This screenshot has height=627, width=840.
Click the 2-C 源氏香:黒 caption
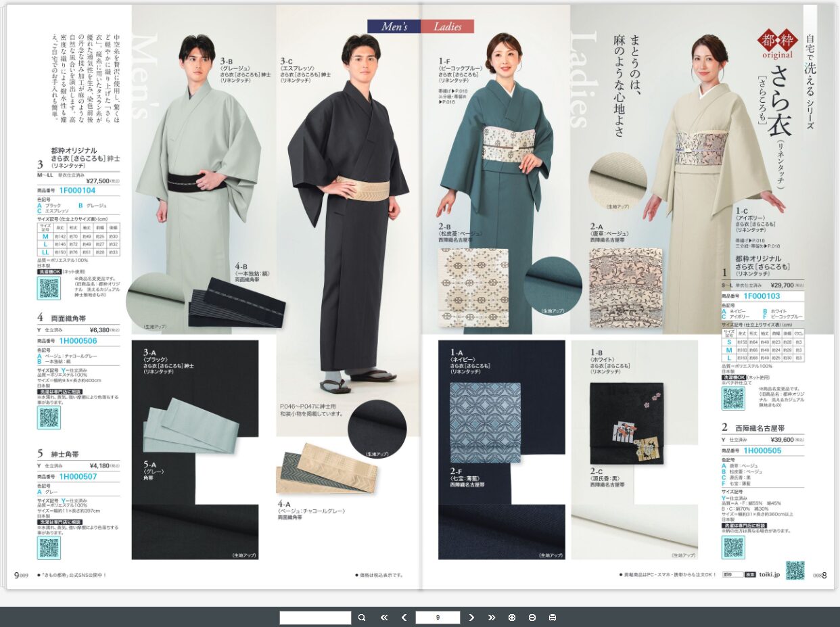(607, 478)
